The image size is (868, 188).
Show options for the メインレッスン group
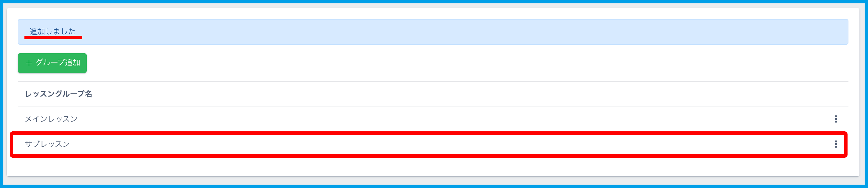click(x=836, y=119)
